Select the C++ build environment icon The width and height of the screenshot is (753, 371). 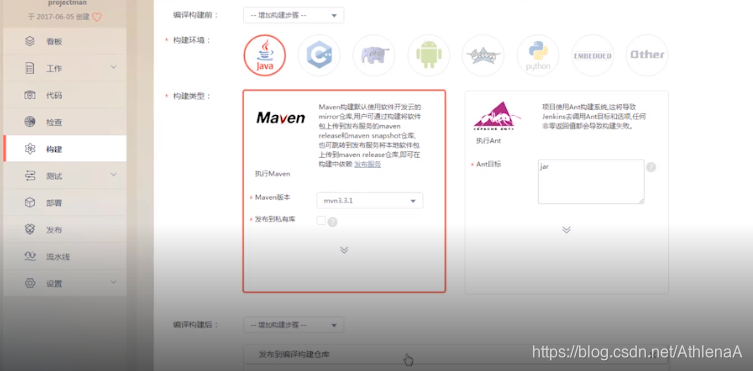pyautogui.click(x=319, y=55)
